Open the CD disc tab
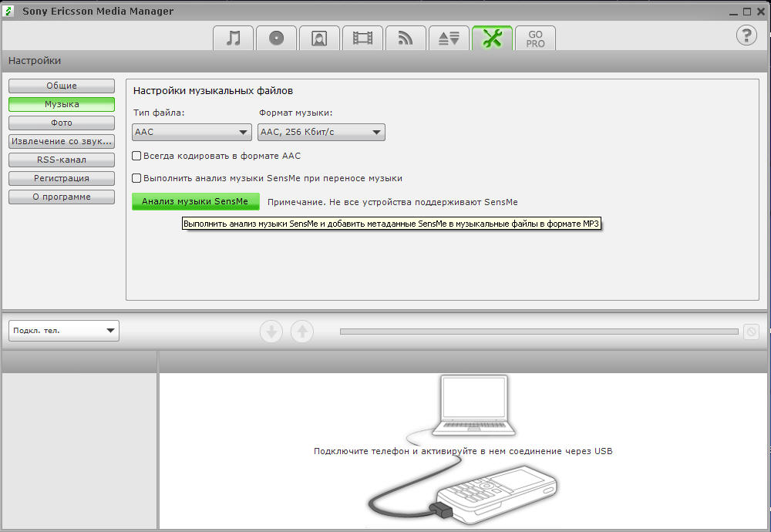This screenshot has width=771, height=532. pos(276,38)
